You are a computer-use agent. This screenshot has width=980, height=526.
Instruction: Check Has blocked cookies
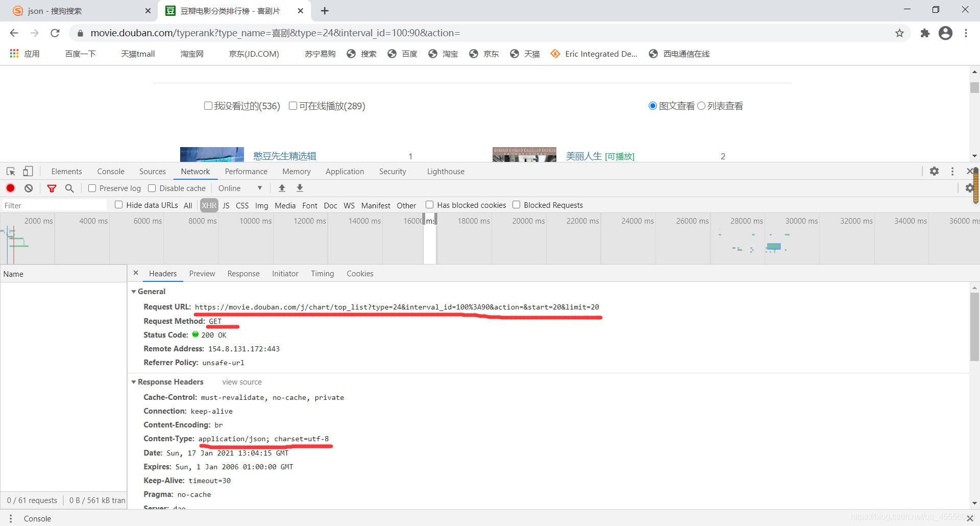(430, 205)
